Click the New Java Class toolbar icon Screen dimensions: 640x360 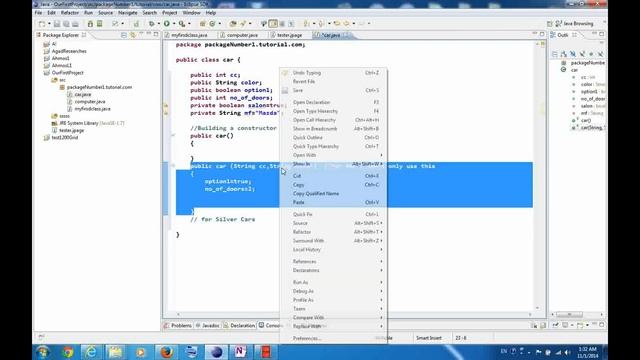pos(212,24)
